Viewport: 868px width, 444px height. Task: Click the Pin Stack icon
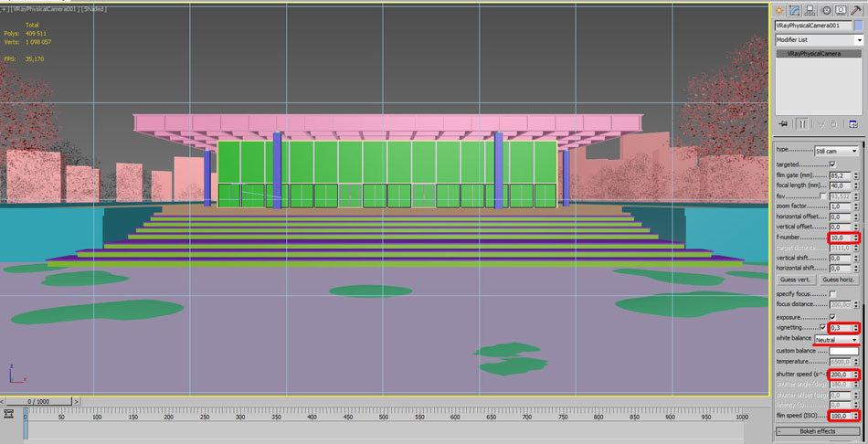coord(782,123)
